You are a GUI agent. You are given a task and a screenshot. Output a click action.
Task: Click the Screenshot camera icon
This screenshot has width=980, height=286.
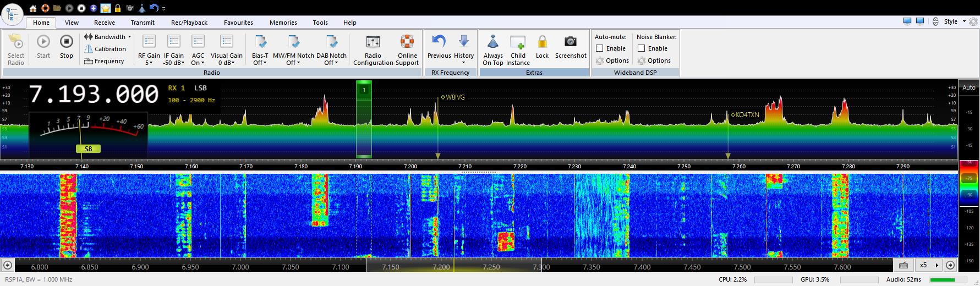coord(570,42)
